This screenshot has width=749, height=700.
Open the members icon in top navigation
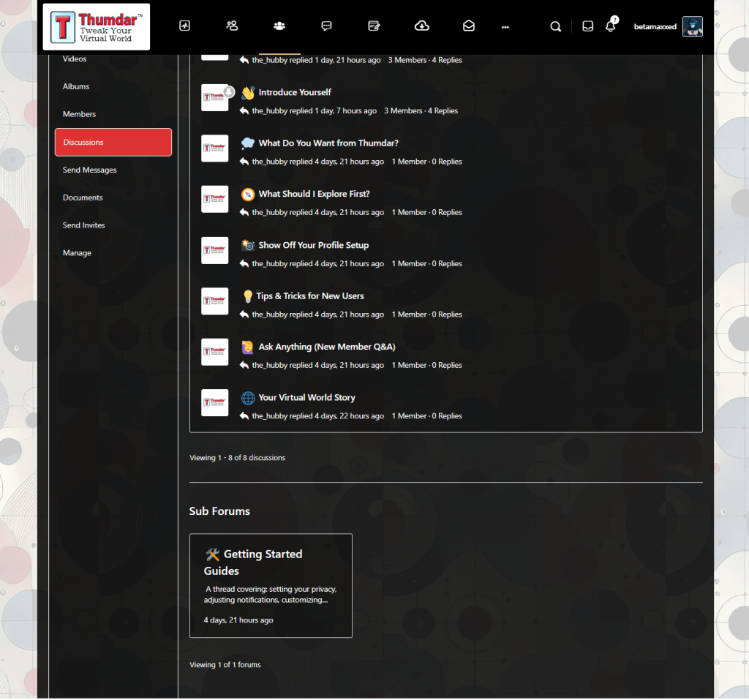[232, 26]
